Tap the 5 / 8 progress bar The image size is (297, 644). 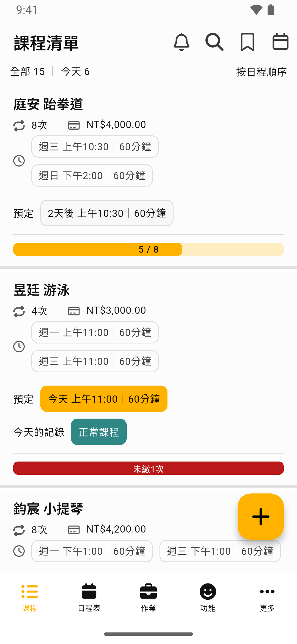[x=148, y=249]
